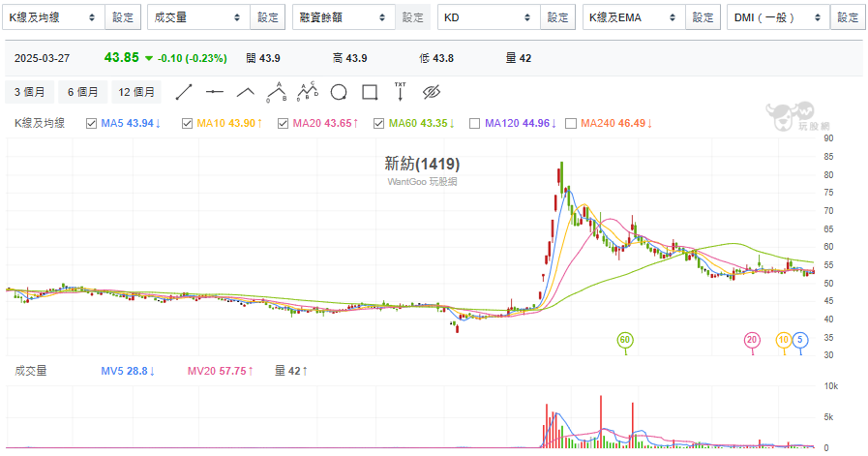The width and height of the screenshot is (868, 456).
Task: Pick the angle polyline drawing tool
Action: [x=246, y=93]
